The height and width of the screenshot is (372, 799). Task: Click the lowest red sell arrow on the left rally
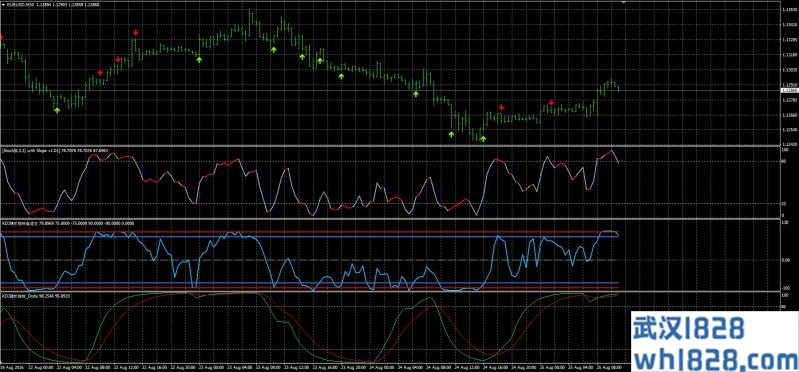tap(100, 72)
